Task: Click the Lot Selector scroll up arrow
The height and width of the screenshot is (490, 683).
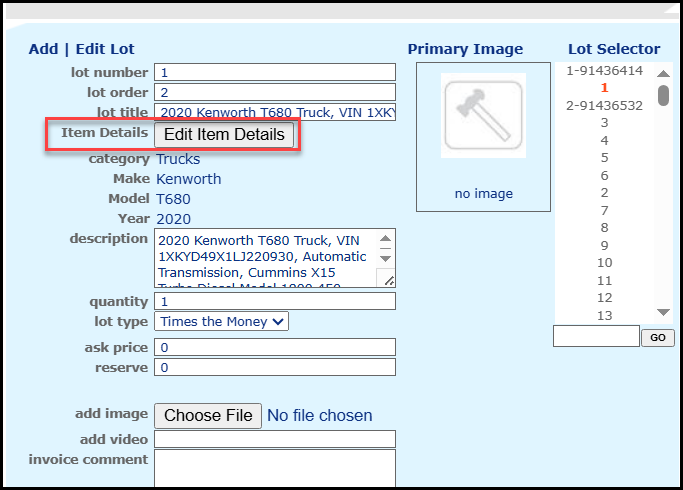Action: point(663,73)
